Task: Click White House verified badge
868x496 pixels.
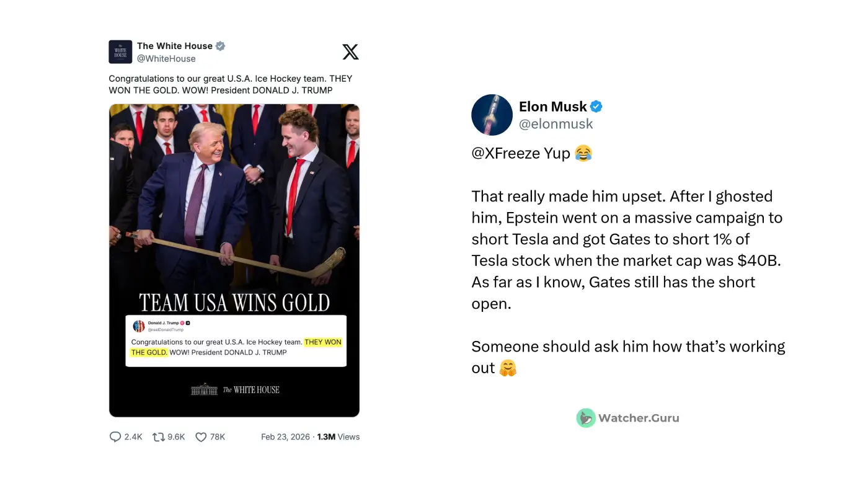Action: [x=220, y=46]
